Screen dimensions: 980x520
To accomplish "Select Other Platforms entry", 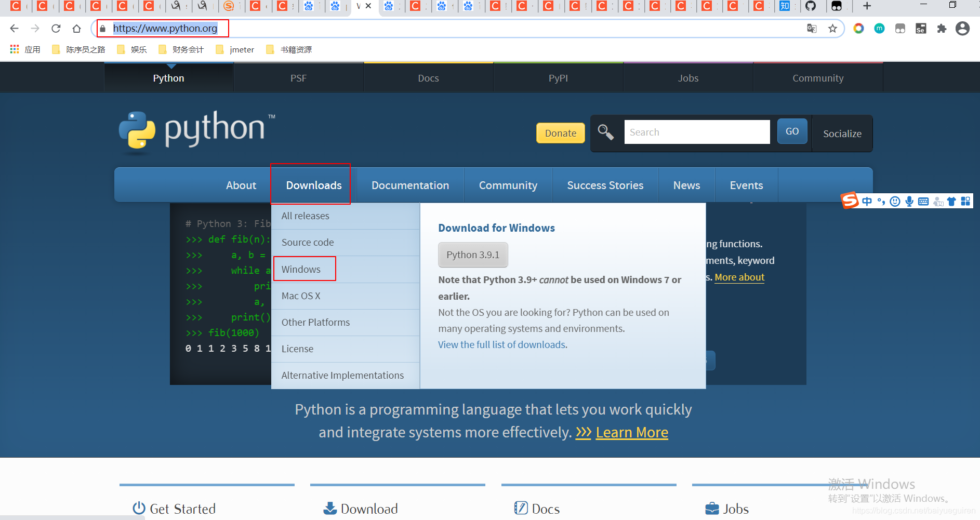I will 346,323.
